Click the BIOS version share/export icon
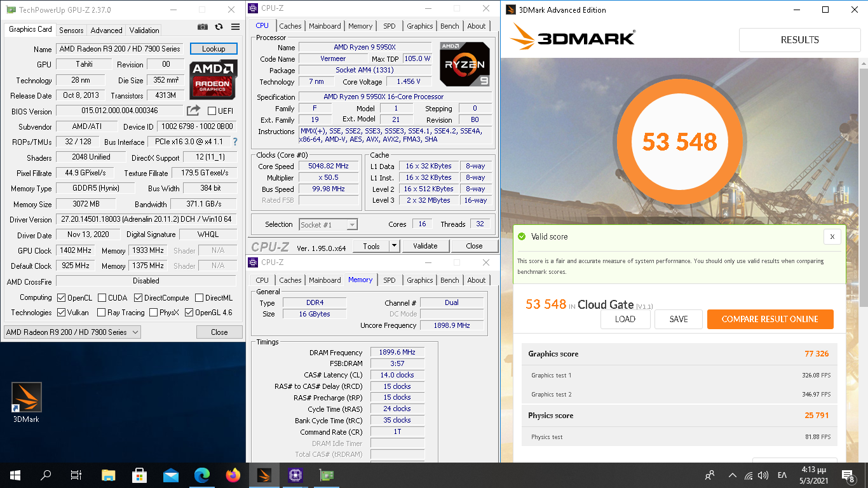Screen dimensions: 868x488 (x=193, y=111)
